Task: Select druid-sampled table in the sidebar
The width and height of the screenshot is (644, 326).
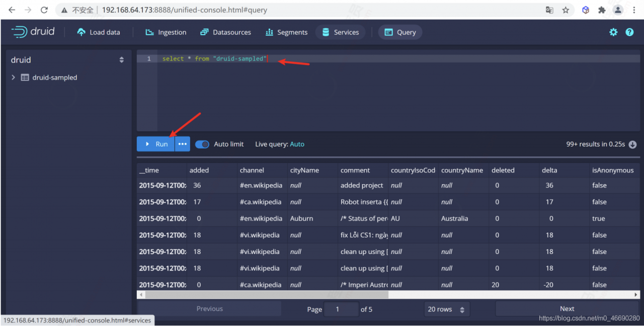Action: [x=54, y=77]
